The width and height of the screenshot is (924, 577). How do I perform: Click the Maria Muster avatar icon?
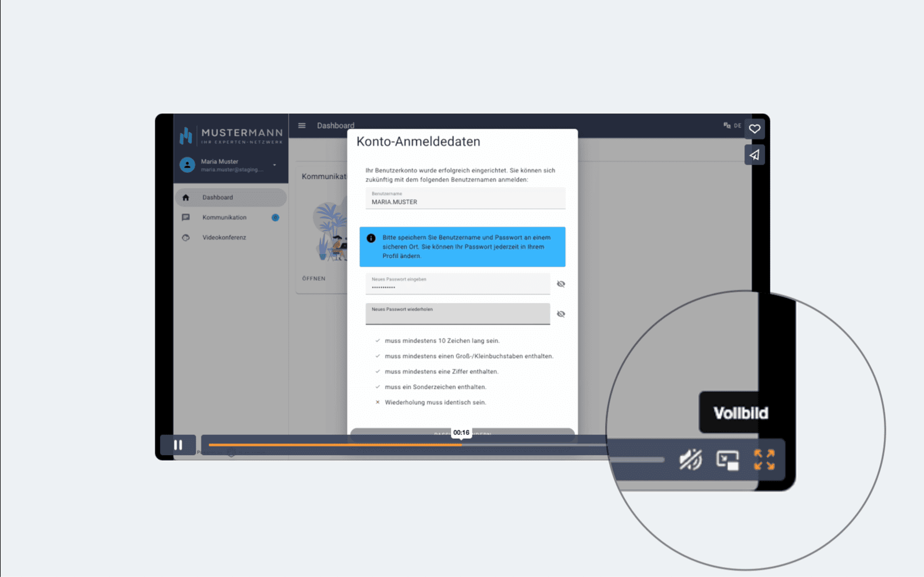187,165
